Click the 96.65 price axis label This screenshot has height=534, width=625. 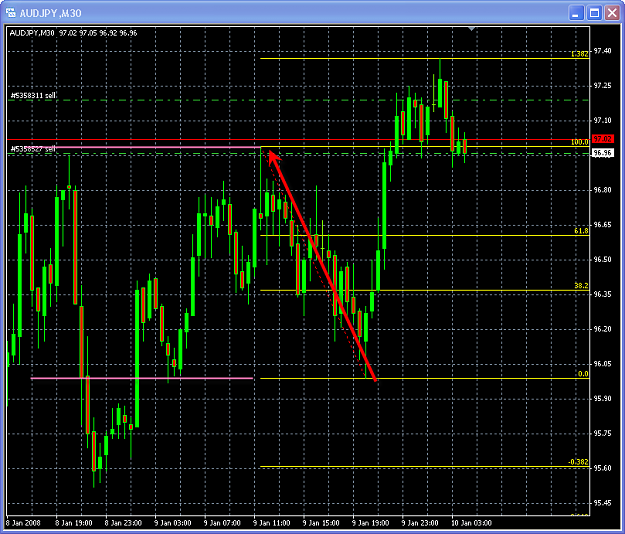tap(602, 225)
